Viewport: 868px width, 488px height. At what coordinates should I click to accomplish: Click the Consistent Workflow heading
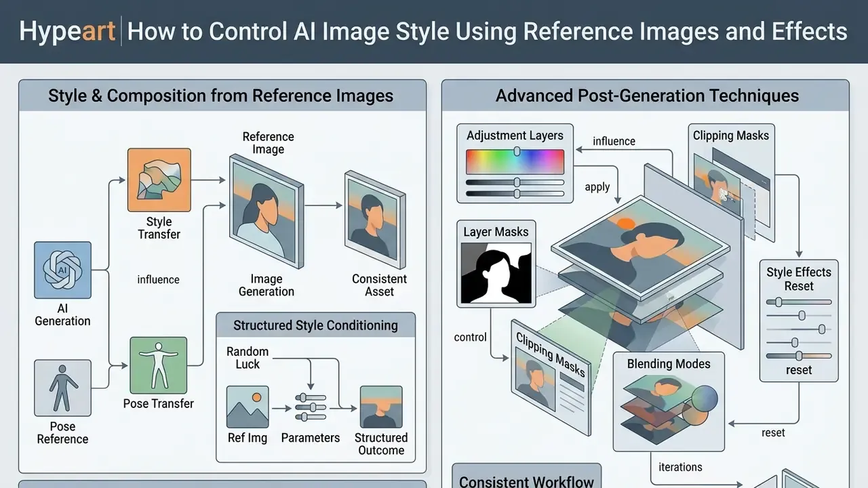coord(526,481)
